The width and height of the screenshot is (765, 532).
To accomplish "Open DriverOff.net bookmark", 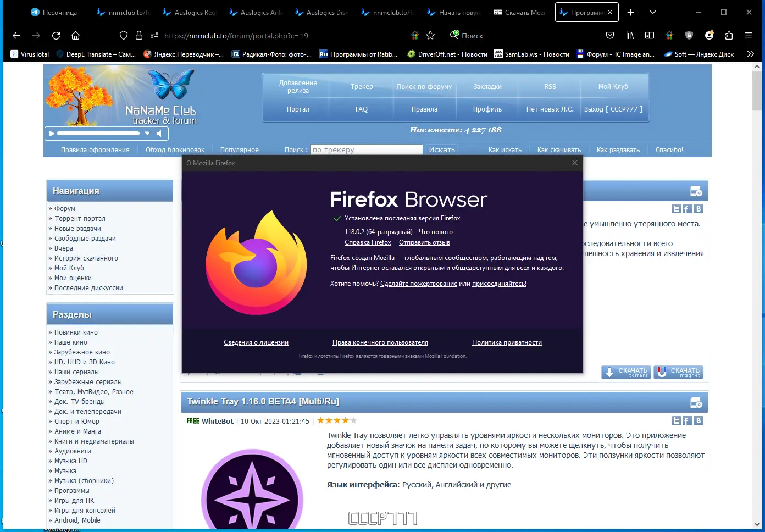I will pos(447,54).
